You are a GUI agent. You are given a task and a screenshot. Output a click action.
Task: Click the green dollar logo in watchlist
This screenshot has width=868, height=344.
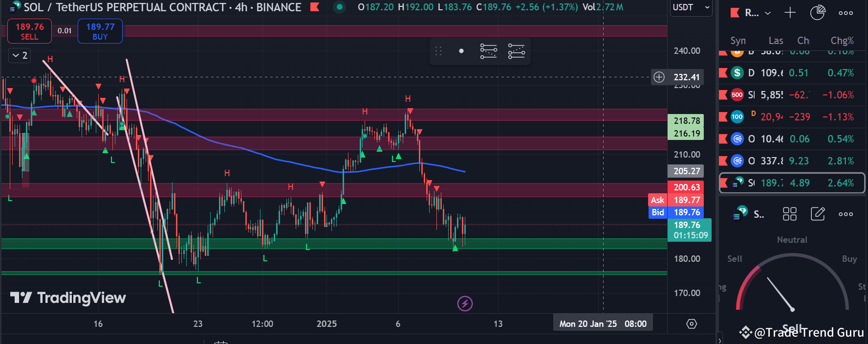[737, 73]
